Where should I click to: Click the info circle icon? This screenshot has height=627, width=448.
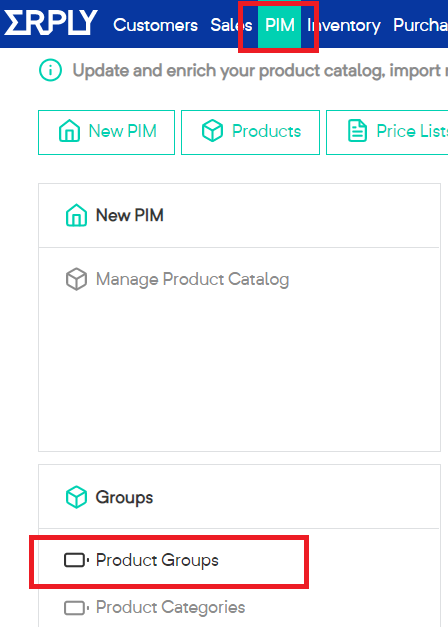50,70
